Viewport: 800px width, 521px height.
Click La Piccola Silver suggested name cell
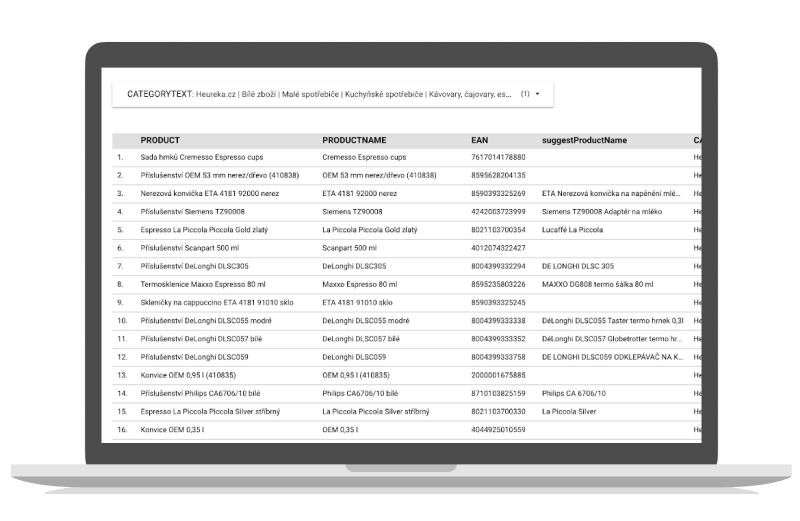coord(569,411)
